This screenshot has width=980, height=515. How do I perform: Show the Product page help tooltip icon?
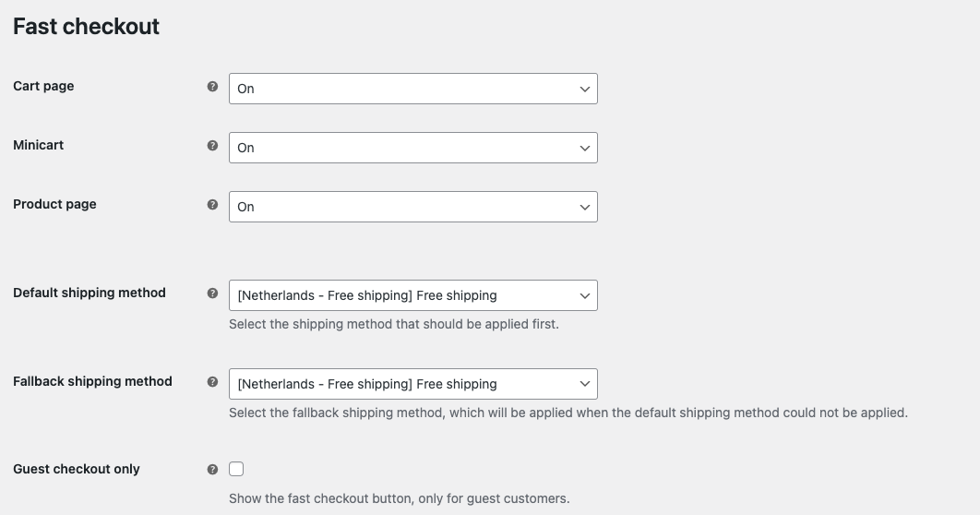(x=212, y=204)
